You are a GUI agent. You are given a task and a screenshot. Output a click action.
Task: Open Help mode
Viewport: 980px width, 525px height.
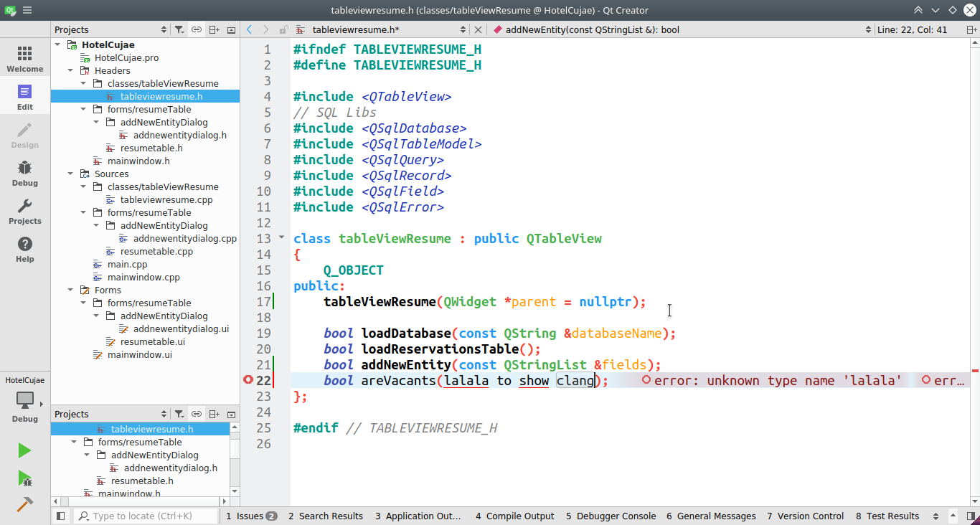tap(25, 249)
